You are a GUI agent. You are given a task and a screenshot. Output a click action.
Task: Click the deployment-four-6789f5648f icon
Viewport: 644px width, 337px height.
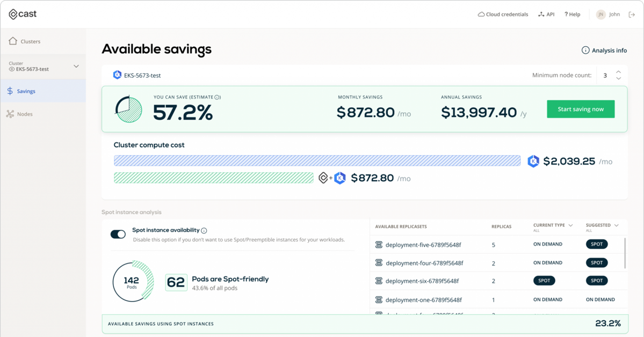pos(379,263)
